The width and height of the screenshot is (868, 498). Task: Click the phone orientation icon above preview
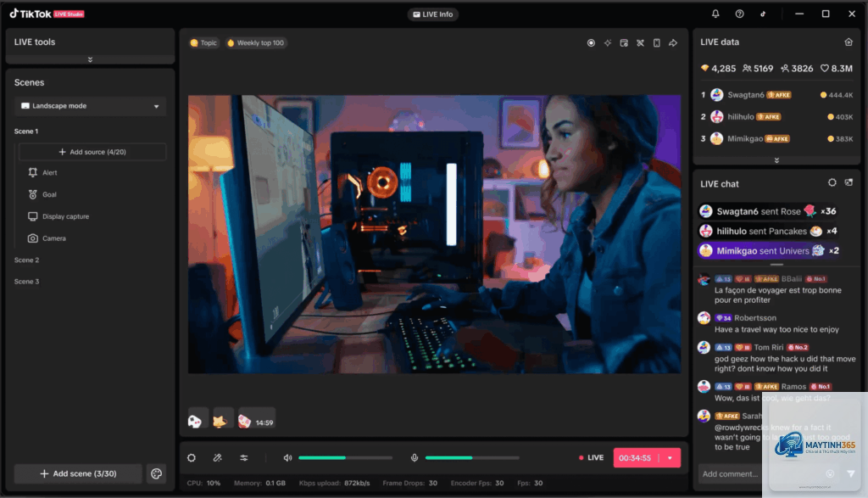click(x=657, y=42)
